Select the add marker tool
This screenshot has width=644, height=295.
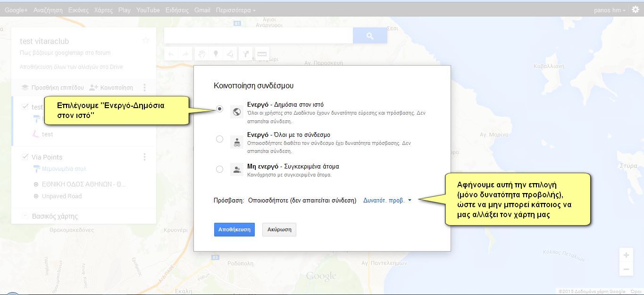(x=216, y=54)
